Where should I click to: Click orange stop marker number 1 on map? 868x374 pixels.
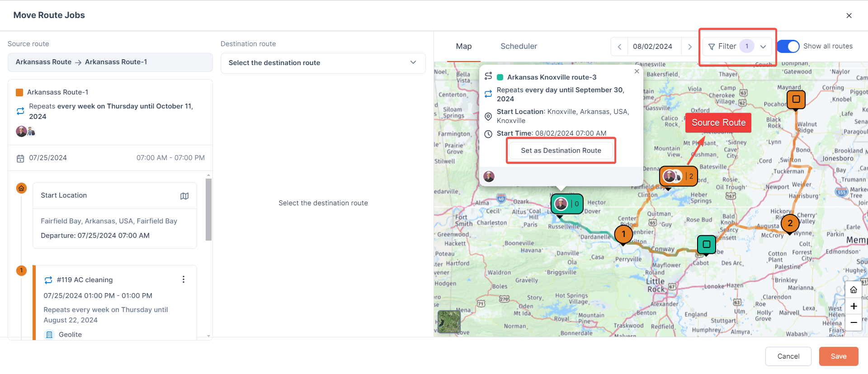coord(623,234)
